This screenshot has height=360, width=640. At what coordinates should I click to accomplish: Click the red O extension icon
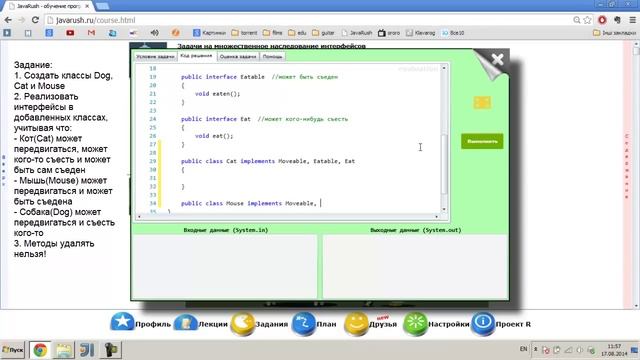pos(602,20)
